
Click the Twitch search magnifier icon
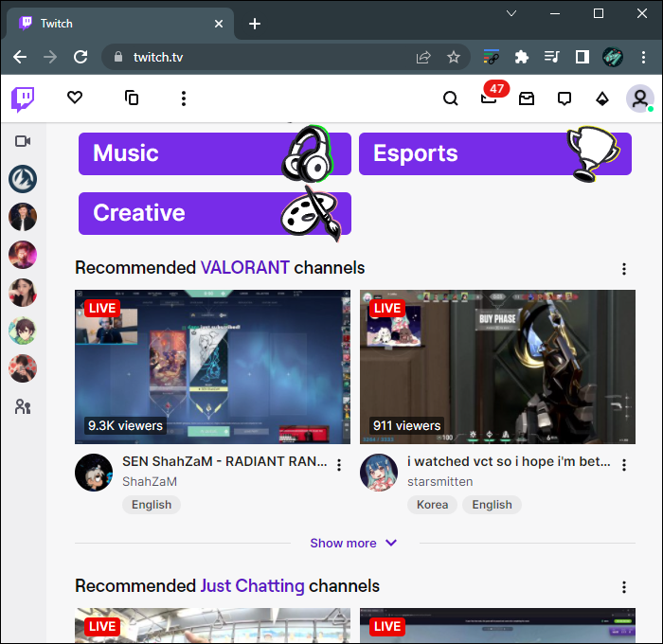[450, 98]
